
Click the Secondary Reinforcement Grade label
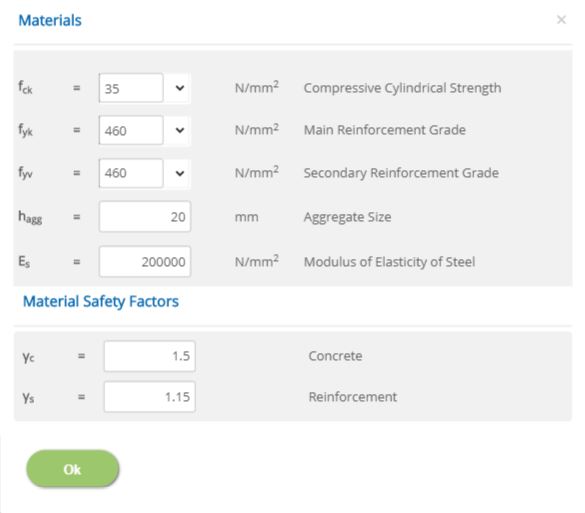tap(401, 173)
